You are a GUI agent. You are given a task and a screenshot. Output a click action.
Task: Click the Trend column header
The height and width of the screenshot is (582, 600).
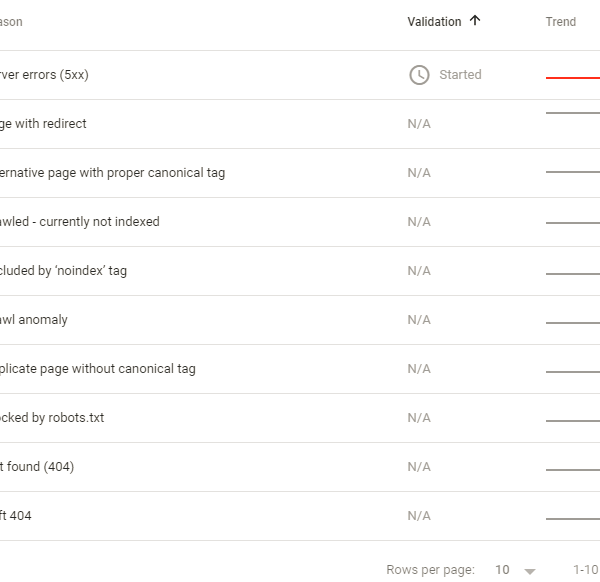tap(561, 22)
